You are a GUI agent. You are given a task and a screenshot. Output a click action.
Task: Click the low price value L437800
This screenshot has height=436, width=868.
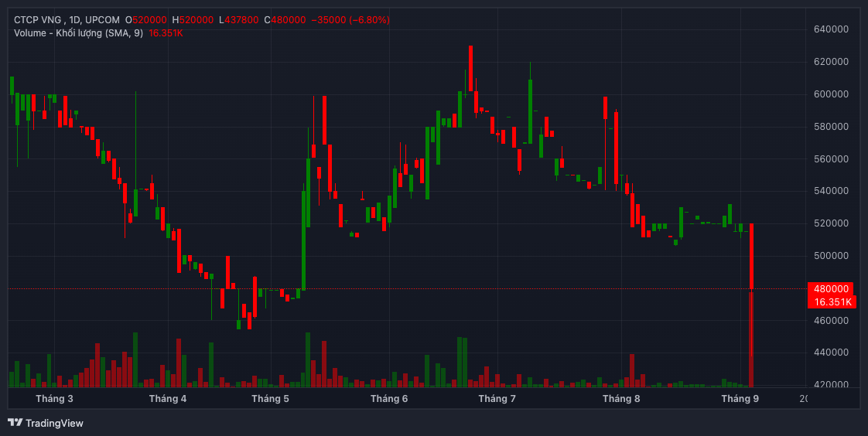click(x=240, y=19)
